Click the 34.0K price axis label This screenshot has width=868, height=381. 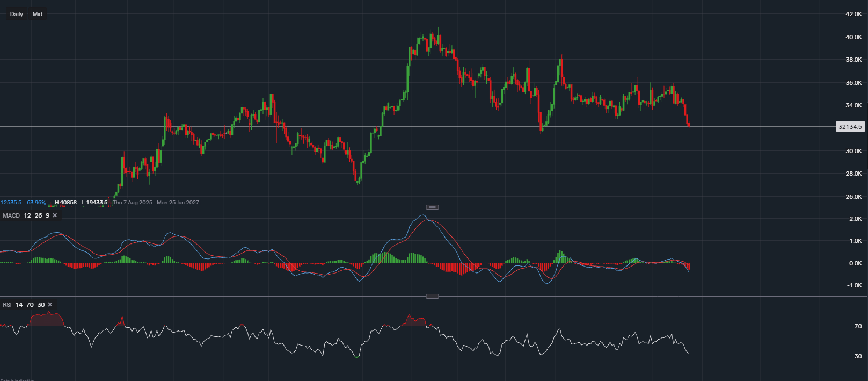854,105
